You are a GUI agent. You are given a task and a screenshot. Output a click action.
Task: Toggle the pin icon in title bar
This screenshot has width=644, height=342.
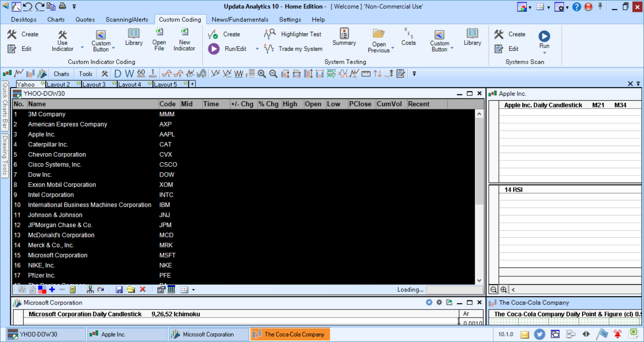click(600, 6)
